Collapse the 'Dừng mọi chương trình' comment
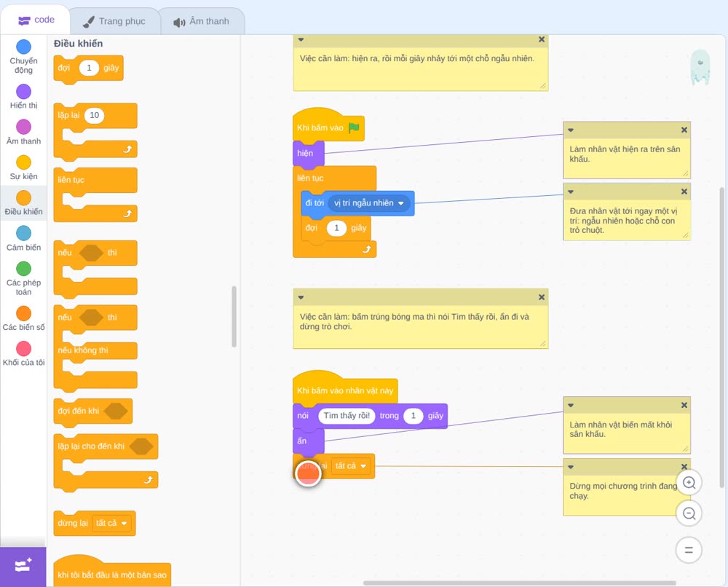728x587 pixels. coord(571,467)
